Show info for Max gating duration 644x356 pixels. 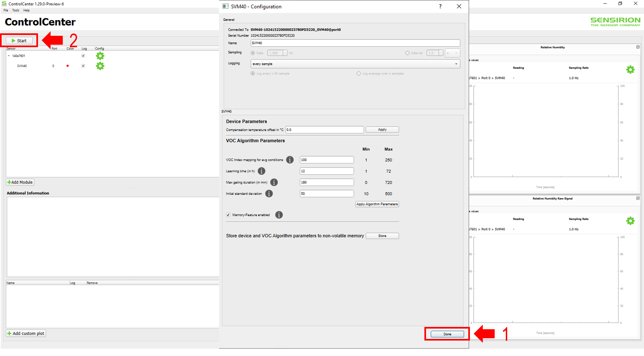click(274, 182)
